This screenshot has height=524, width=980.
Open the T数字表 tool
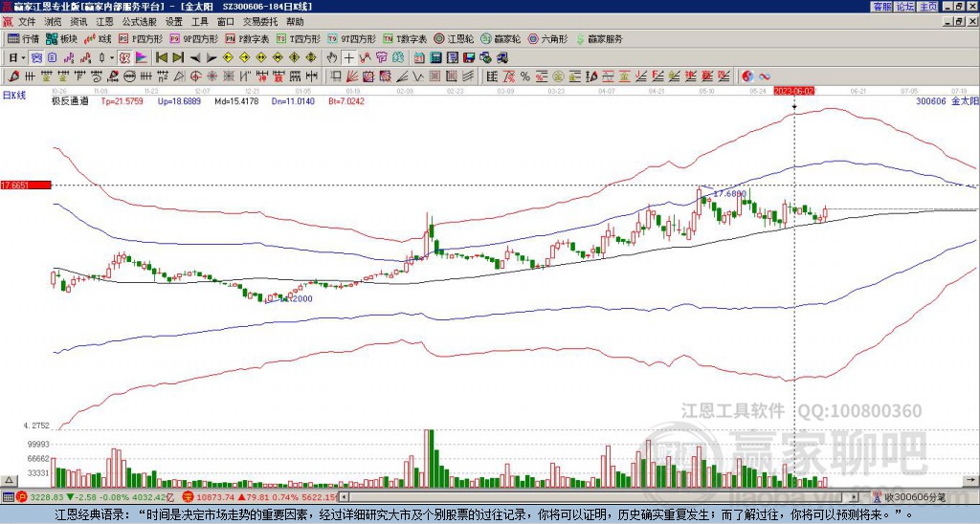[x=405, y=38]
